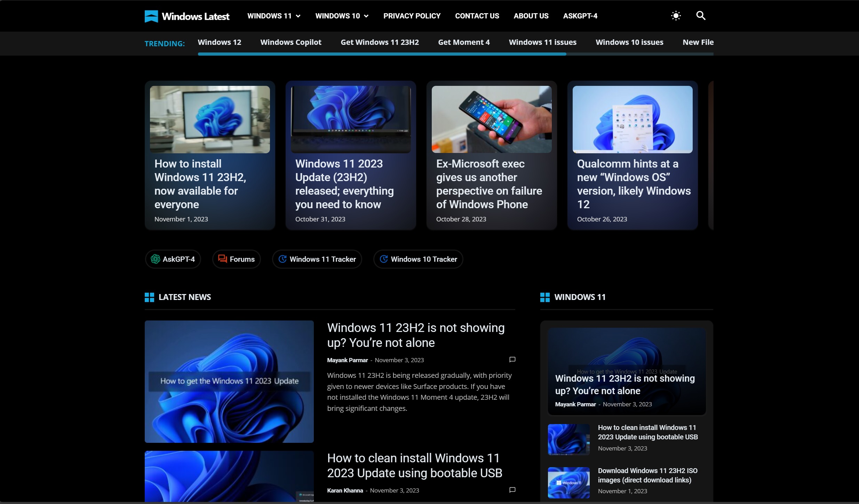This screenshot has height=504, width=859.
Task: Open the Qualcomm Windows OS article thumbnail
Action: pyautogui.click(x=633, y=119)
